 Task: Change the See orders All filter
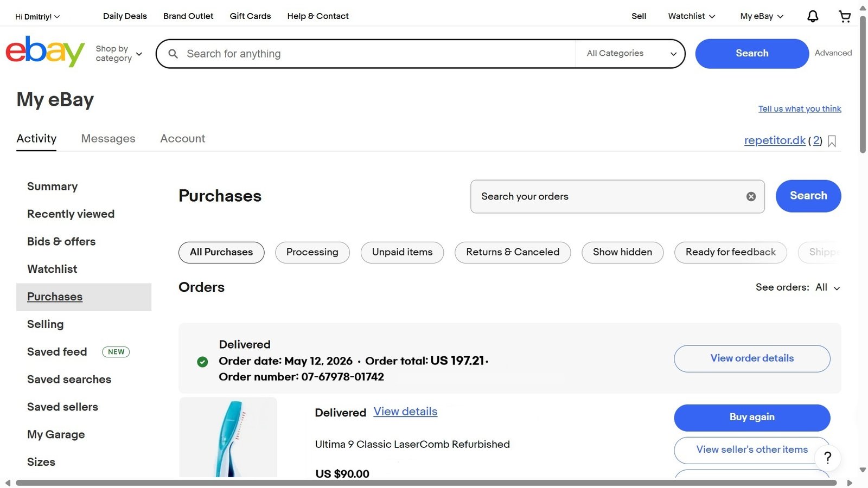click(827, 287)
